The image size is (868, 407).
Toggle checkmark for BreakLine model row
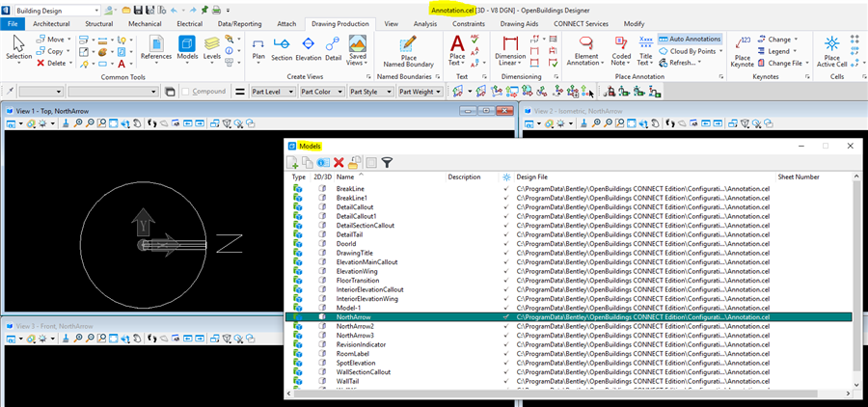click(x=506, y=189)
